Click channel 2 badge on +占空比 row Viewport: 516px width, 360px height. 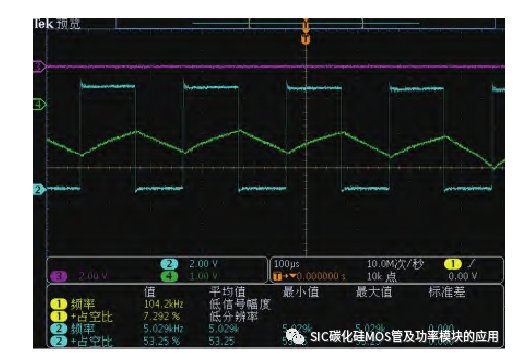coord(59,341)
